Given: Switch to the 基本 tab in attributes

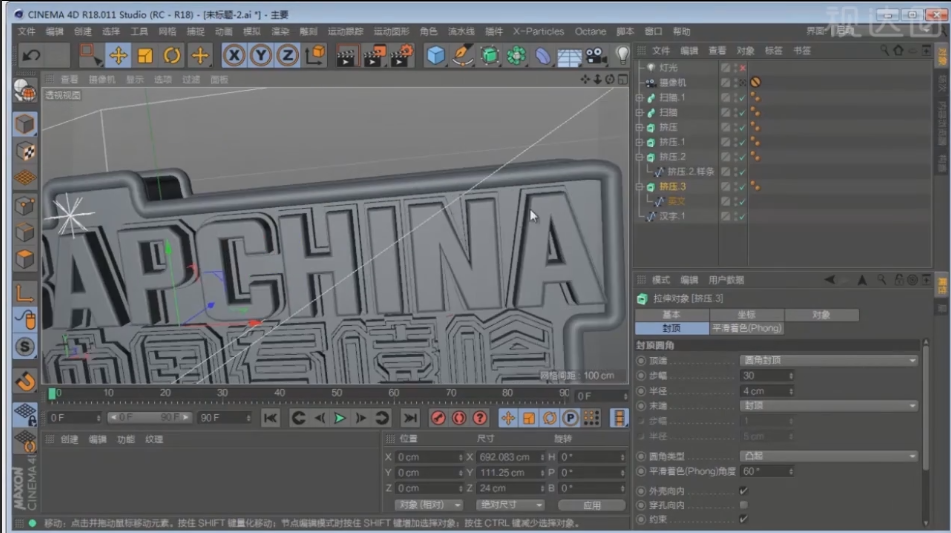Looking at the screenshot, I should pos(671,315).
